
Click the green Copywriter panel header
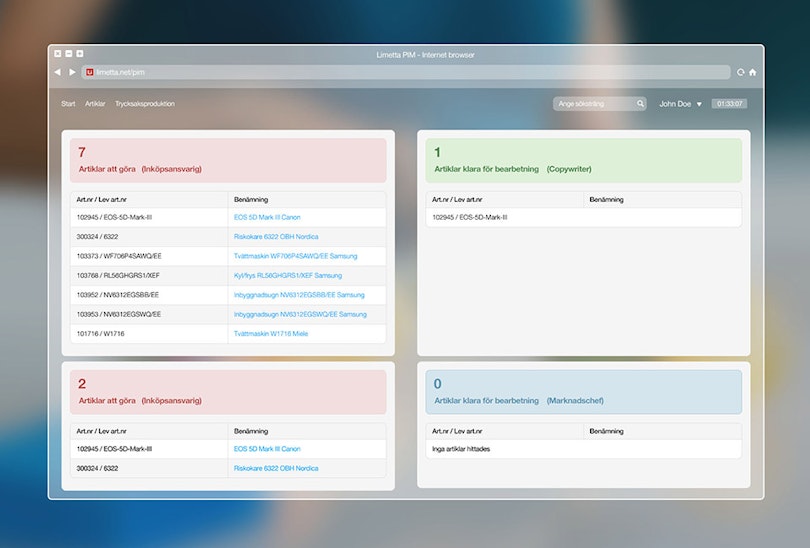coord(584,160)
